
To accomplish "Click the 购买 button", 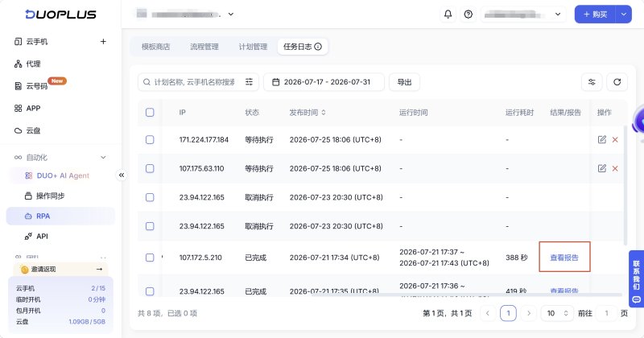I will [595, 14].
